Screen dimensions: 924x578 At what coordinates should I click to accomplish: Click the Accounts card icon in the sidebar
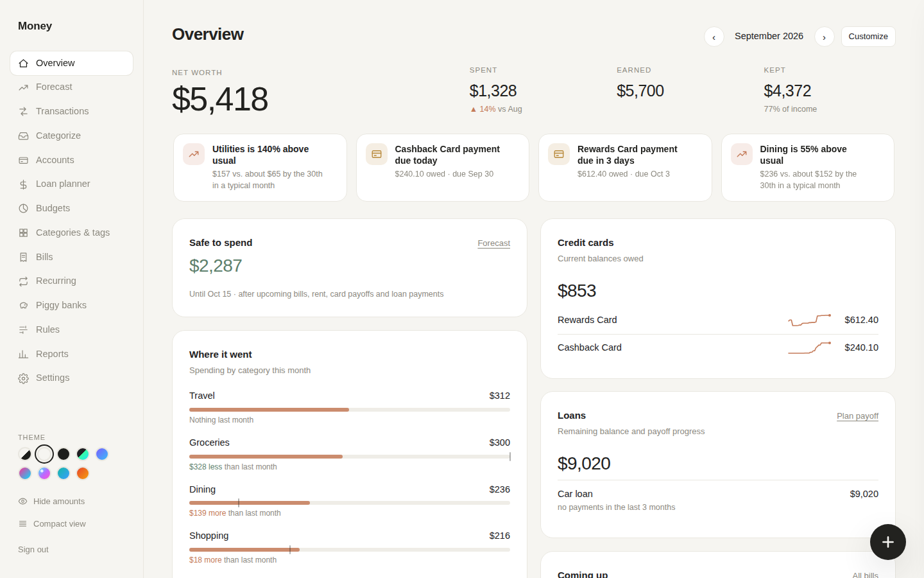[24, 161]
